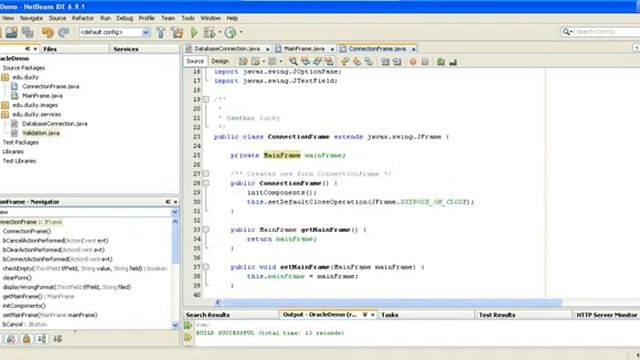Switch to Source view button
The image size is (640, 360).
tap(195, 61)
